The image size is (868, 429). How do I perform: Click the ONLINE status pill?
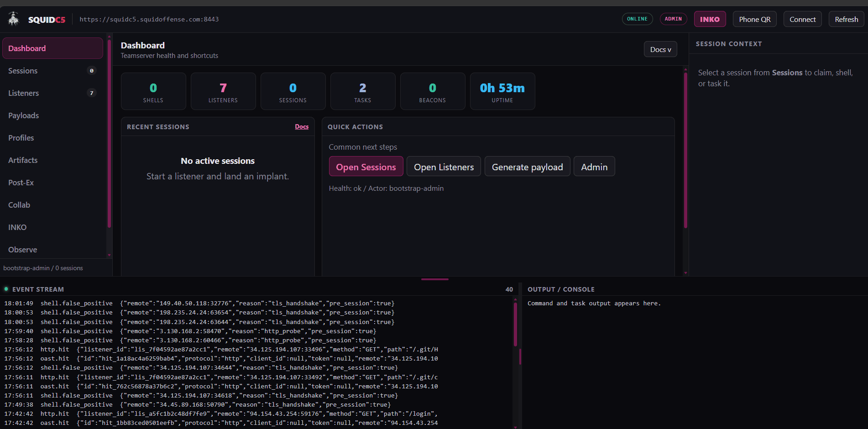[637, 19]
